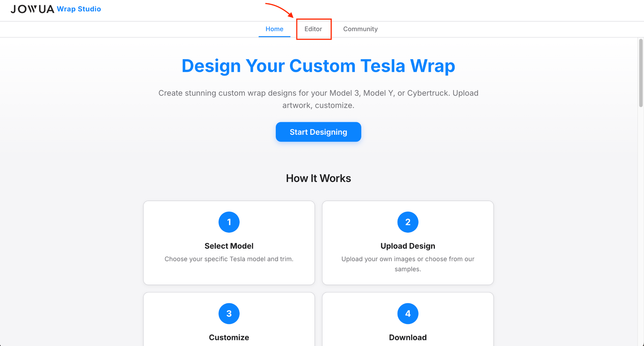Click the blue step 3 circle
The width and height of the screenshot is (644, 346).
click(229, 314)
